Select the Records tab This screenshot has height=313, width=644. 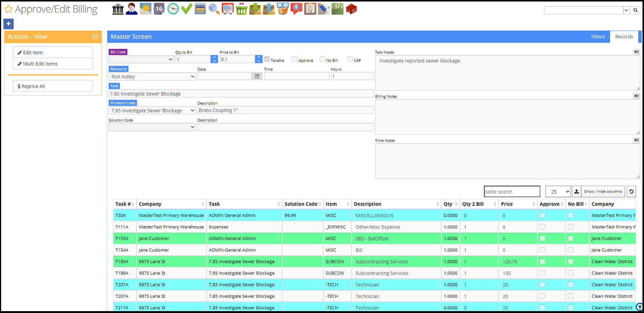tap(624, 36)
